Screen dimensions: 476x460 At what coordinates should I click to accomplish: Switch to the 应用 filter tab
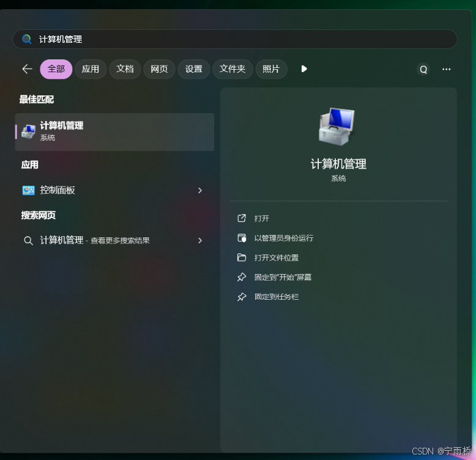pyautogui.click(x=91, y=69)
